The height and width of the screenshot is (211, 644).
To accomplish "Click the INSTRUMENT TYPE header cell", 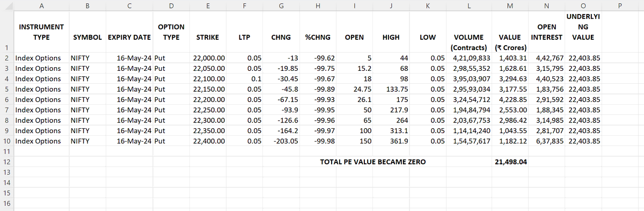I will click(41, 32).
